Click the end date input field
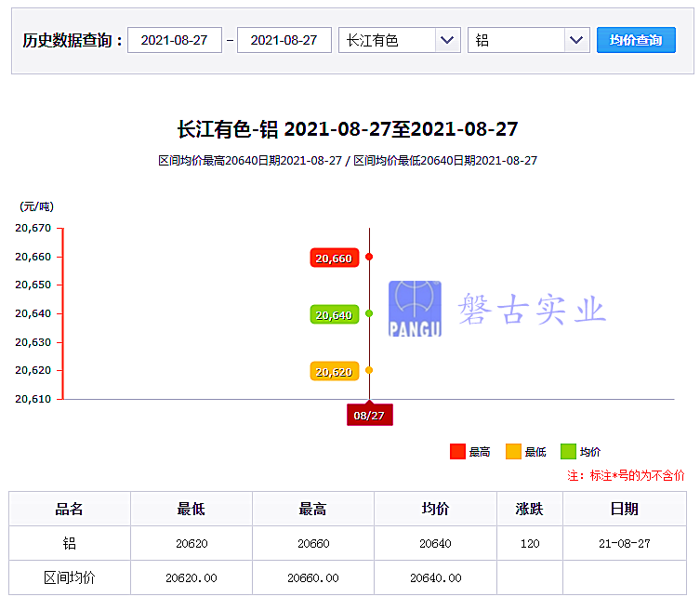This screenshot has width=700, height=610. (x=284, y=40)
